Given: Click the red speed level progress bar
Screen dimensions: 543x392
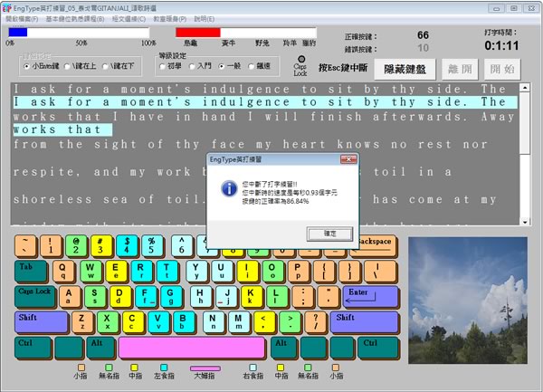Looking at the screenshot, I should (246, 33).
